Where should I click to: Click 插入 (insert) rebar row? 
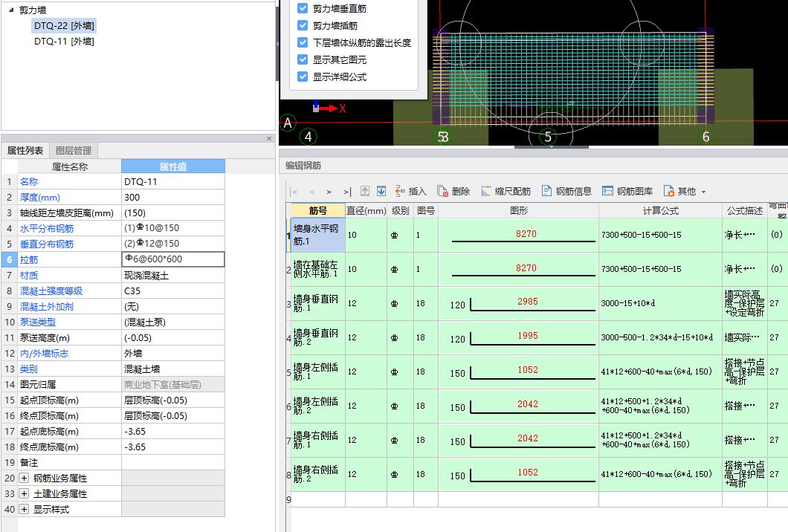click(x=410, y=191)
